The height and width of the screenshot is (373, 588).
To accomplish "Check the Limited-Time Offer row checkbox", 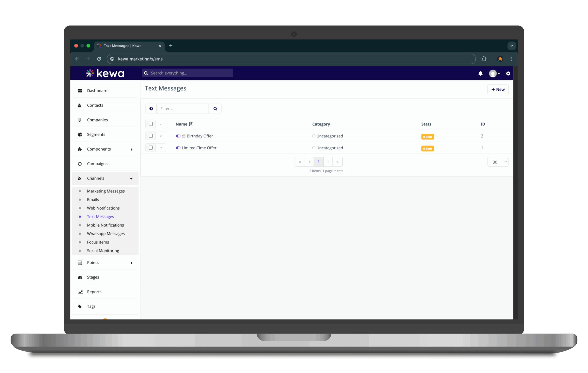I will pos(151,148).
